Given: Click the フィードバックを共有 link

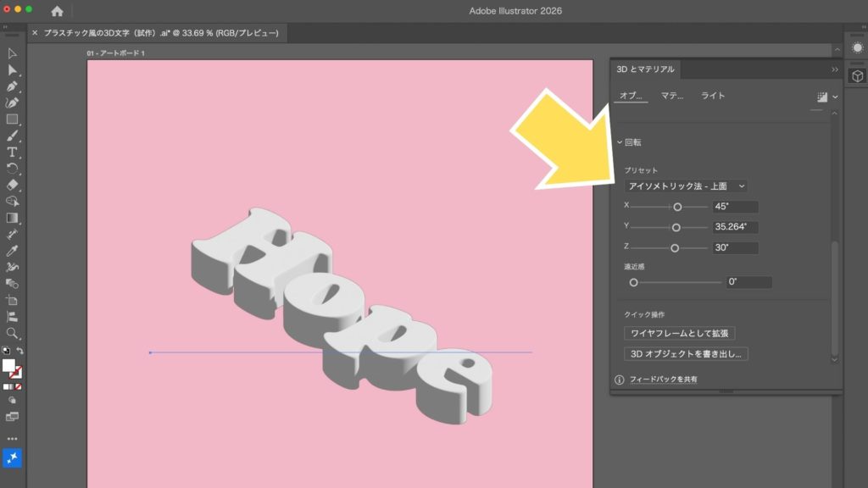Looking at the screenshot, I should (x=663, y=380).
